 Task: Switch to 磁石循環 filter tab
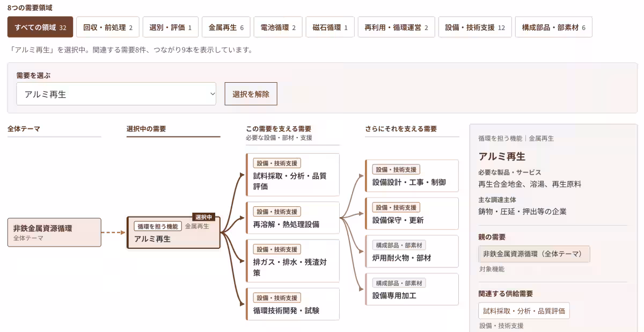click(330, 27)
